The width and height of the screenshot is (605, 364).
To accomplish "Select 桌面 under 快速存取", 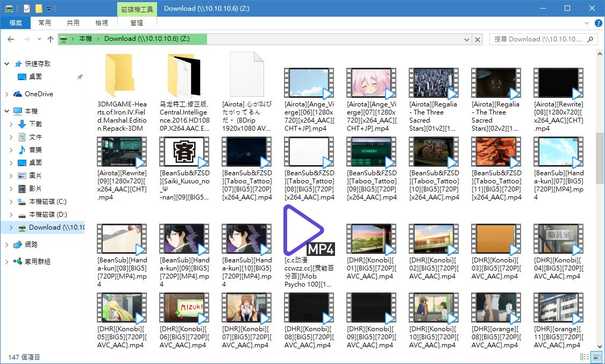I will 35,77.
